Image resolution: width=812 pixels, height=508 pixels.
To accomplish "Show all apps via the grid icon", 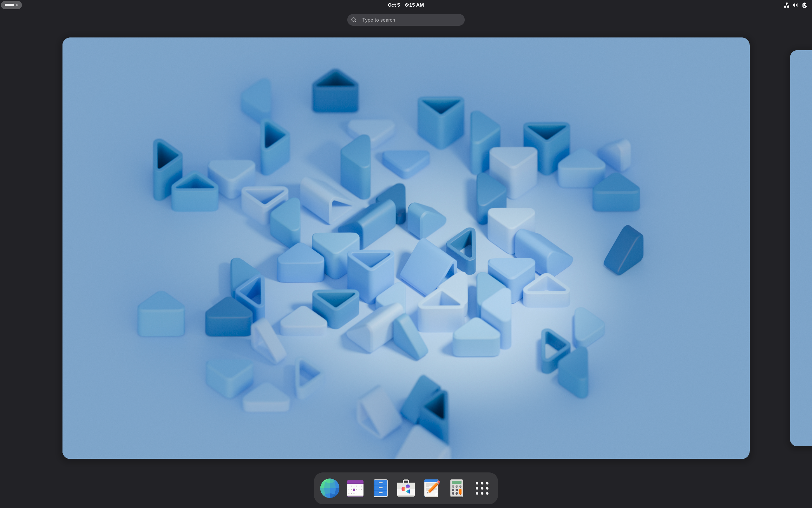I will [x=482, y=488].
